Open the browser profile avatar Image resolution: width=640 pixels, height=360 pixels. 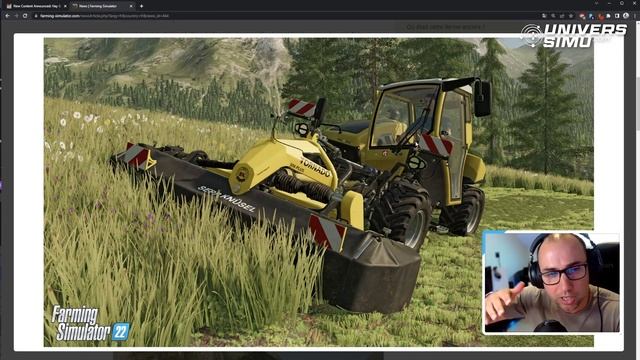pyautogui.click(x=626, y=16)
